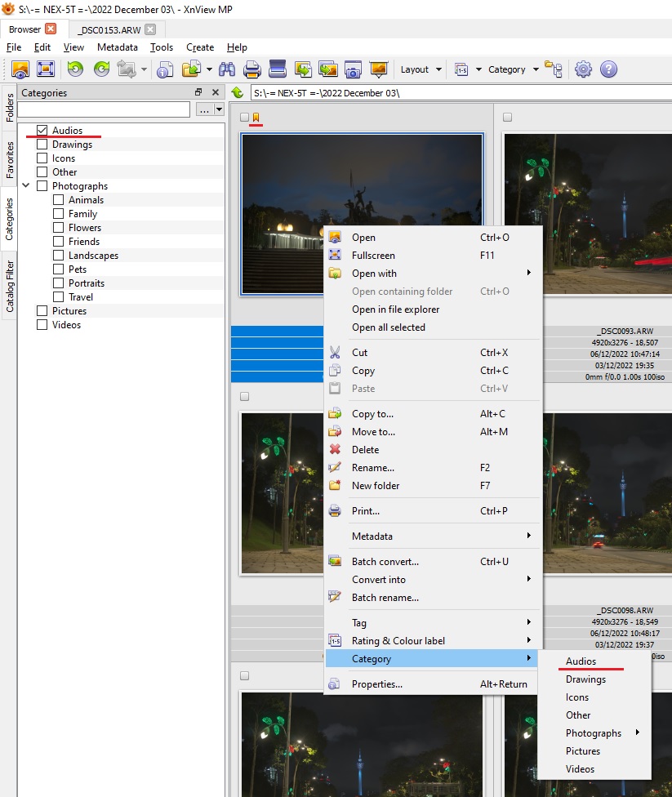Click the categories search input field
The width and height of the screenshot is (672, 797).
click(104, 109)
